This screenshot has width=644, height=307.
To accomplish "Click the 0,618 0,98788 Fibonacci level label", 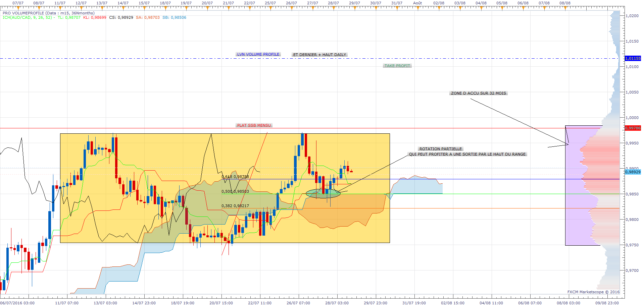I will [x=235, y=177].
